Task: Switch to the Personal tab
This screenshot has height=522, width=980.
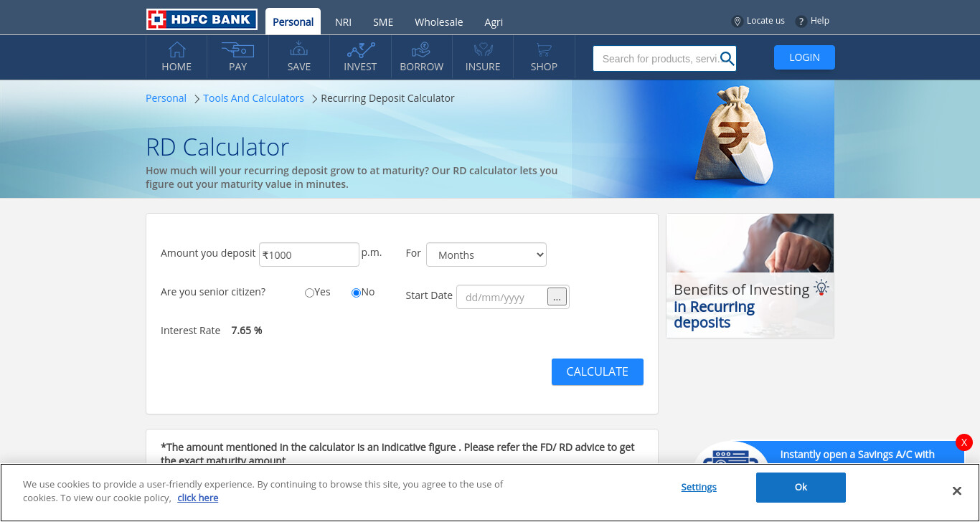Action: (x=293, y=22)
